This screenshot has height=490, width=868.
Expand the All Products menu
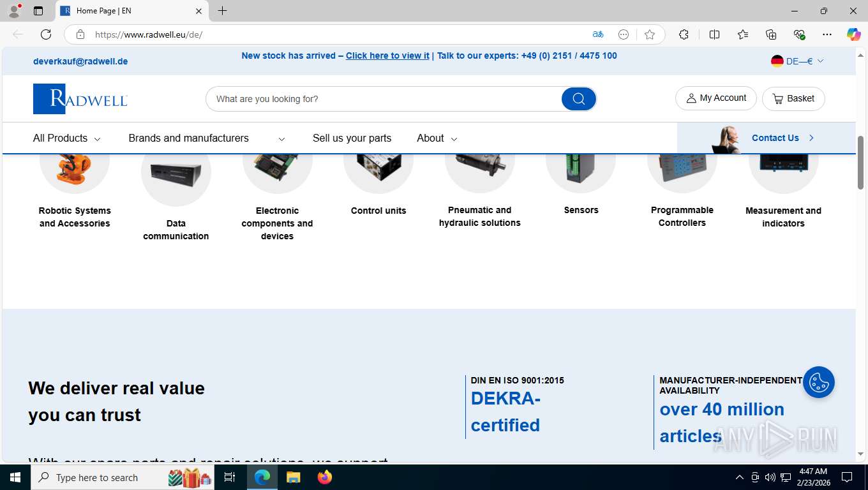click(67, 138)
